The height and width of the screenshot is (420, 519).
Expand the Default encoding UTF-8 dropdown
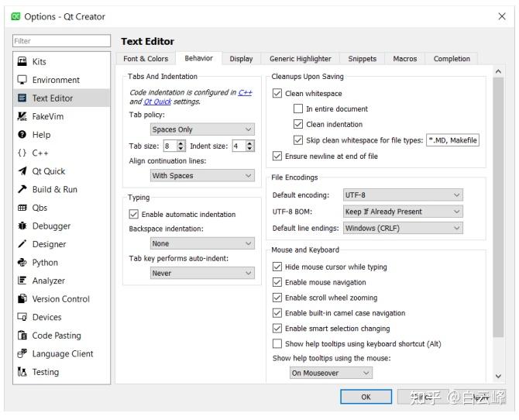click(x=402, y=195)
